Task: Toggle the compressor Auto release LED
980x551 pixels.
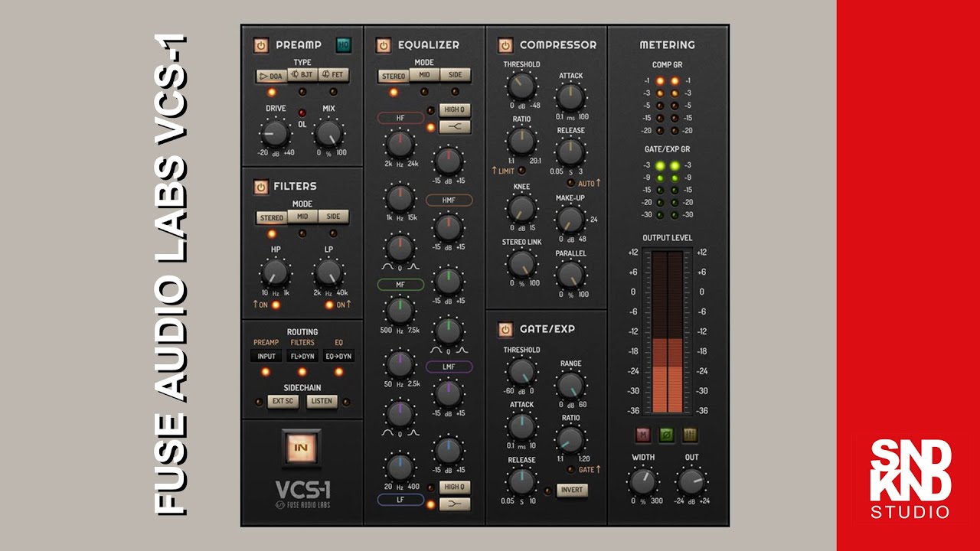Action: click(570, 183)
